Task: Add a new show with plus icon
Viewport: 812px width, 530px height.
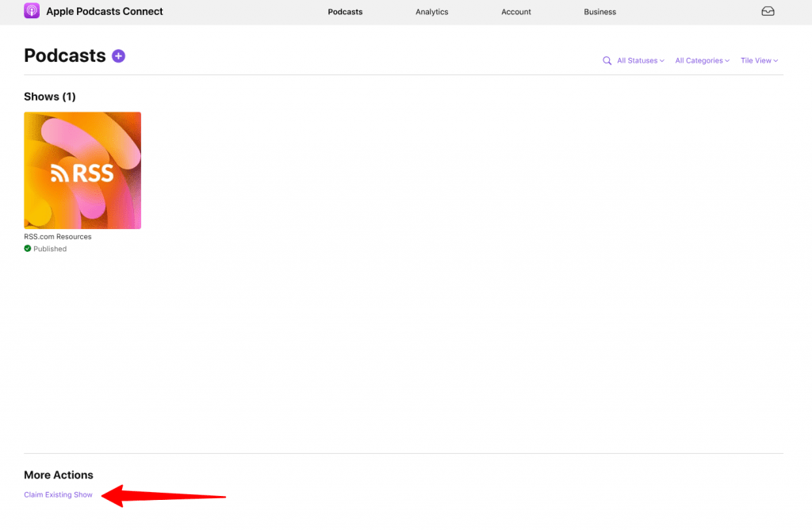Action: (118, 55)
